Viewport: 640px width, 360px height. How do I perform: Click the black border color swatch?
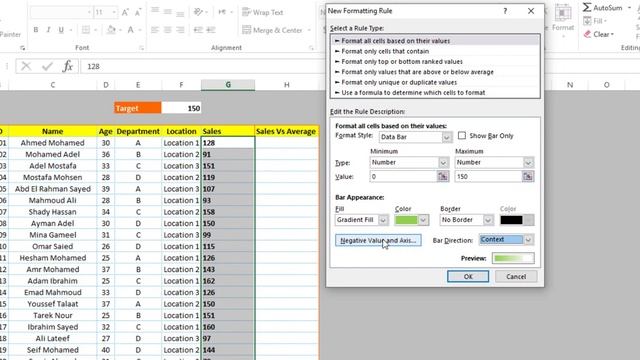pyautogui.click(x=511, y=220)
